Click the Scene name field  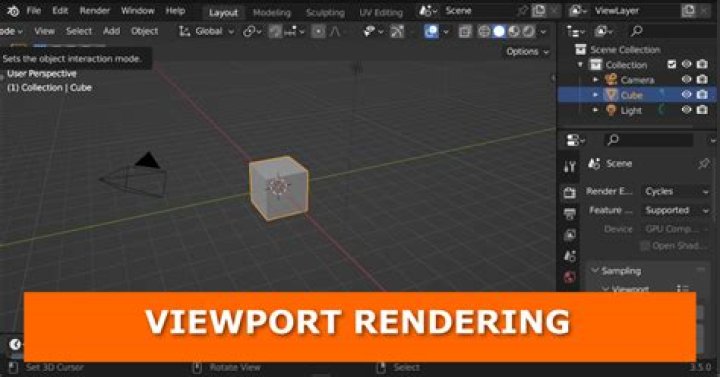pyautogui.click(x=478, y=11)
